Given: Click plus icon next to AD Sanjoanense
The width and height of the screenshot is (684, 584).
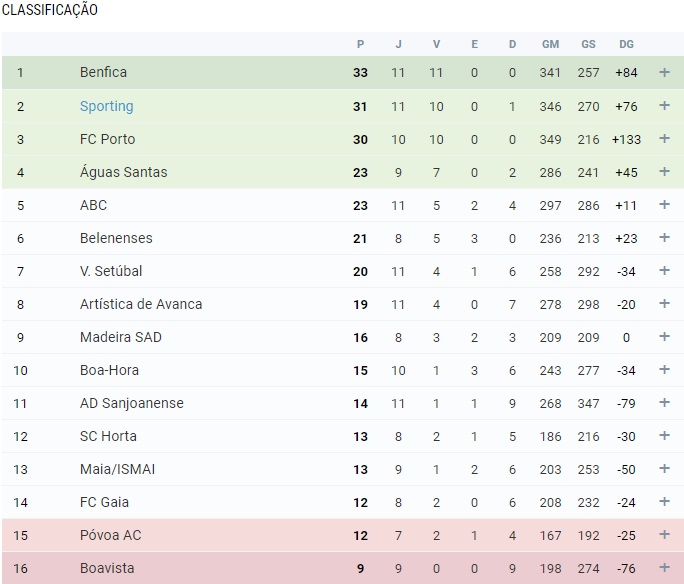Looking at the screenshot, I should [664, 403].
